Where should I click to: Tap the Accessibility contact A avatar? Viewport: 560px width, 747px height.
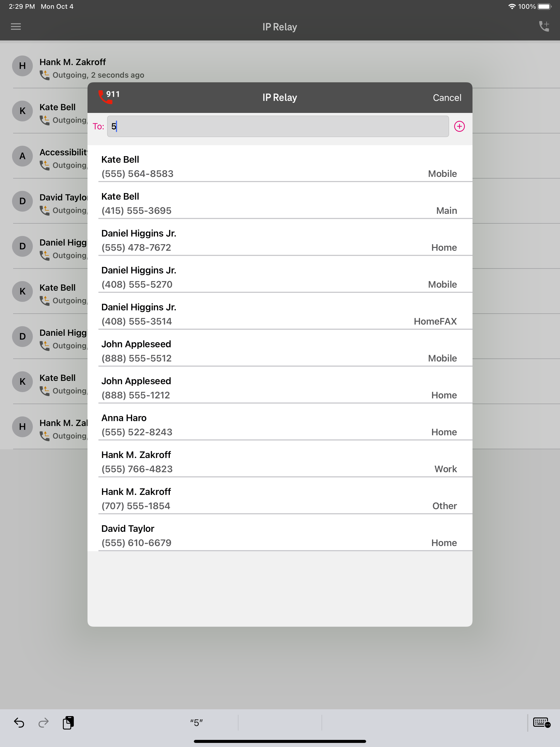click(x=22, y=156)
